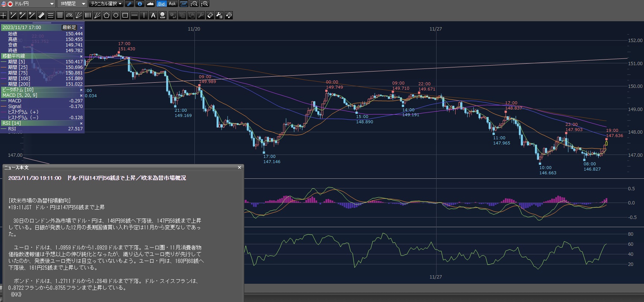Select the rectangle drawing tool
Screen dimensions: 644x302
(125, 15)
